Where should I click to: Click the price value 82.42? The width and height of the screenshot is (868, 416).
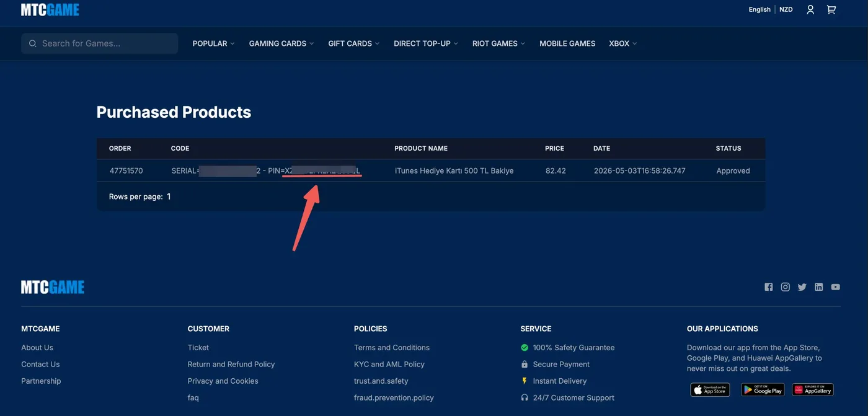click(556, 170)
